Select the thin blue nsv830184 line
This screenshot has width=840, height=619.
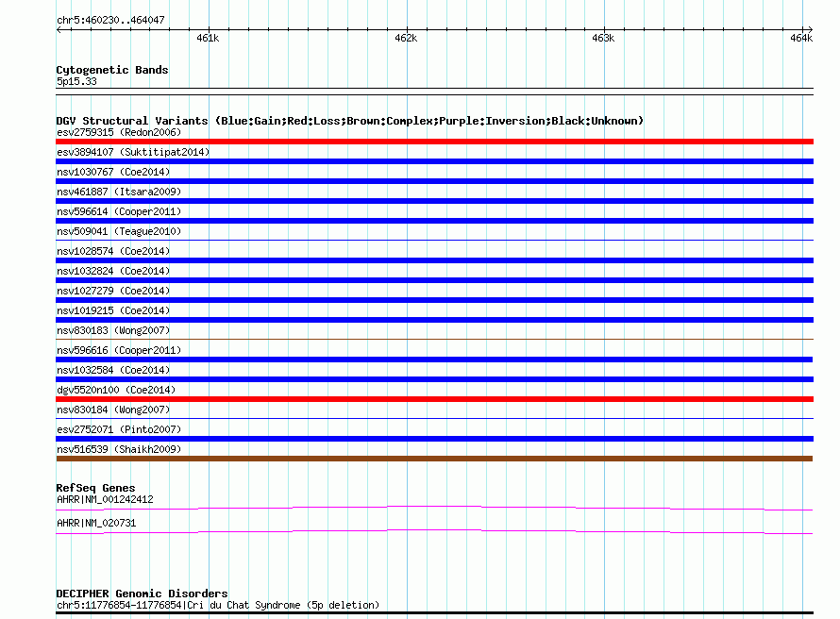tap(434, 418)
